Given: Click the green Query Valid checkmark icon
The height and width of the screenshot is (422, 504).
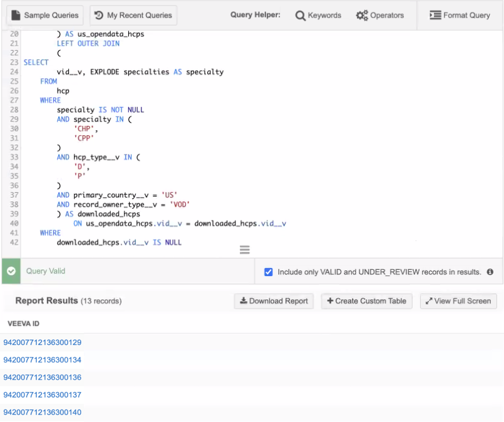Looking at the screenshot, I should [11, 272].
